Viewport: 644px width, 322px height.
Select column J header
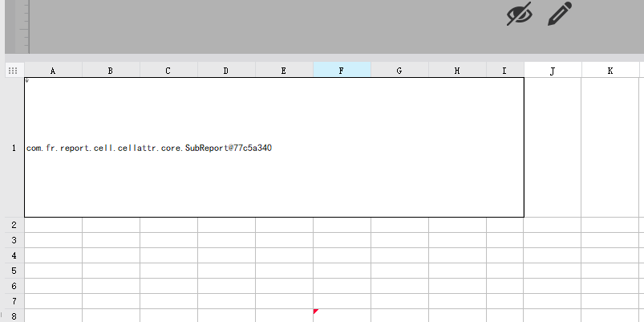tap(553, 71)
